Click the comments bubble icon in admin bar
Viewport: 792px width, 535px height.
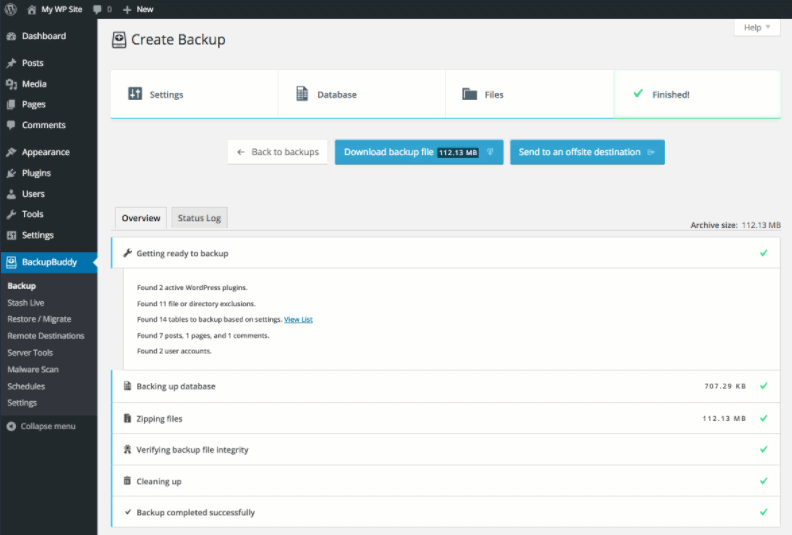click(x=97, y=9)
